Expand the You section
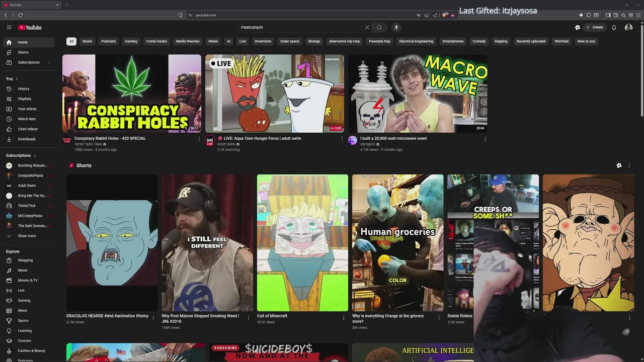 pyautogui.click(x=12, y=79)
